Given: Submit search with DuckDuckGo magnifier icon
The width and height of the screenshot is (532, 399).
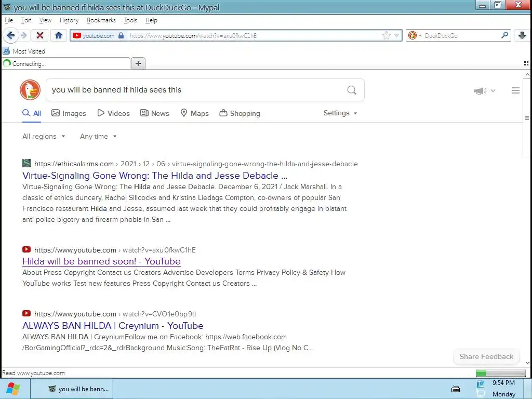Looking at the screenshot, I should click(352, 90).
